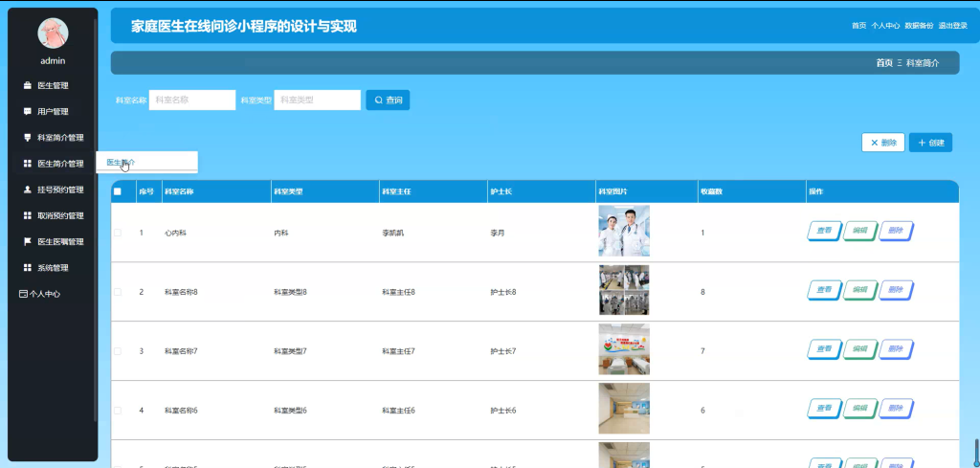
Task: Click the X icon in top 删除 button
Action: [x=875, y=143]
